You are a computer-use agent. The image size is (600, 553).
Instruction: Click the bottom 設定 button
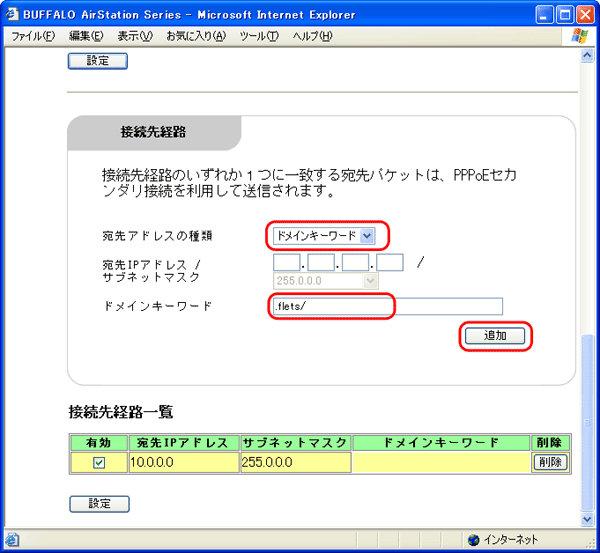coord(99,504)
